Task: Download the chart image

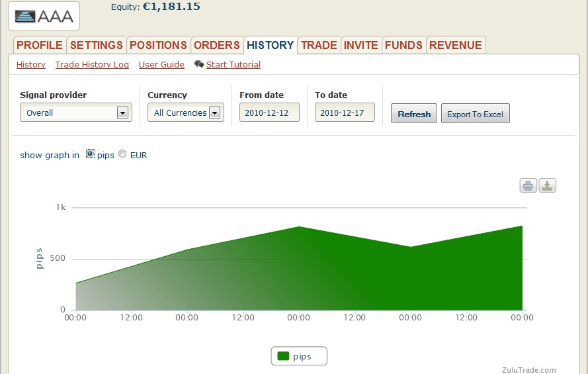Action: [x=547, y=185]
